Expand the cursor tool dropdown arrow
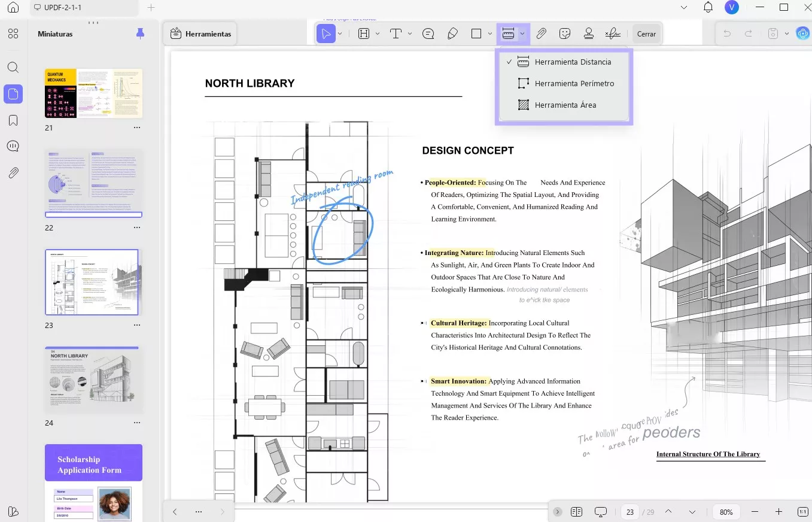 pyautogui.click(x=340, y=34)
